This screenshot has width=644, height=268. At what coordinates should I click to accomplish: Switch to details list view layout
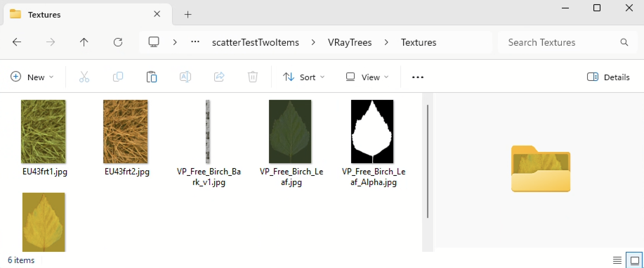coord(617,261)
